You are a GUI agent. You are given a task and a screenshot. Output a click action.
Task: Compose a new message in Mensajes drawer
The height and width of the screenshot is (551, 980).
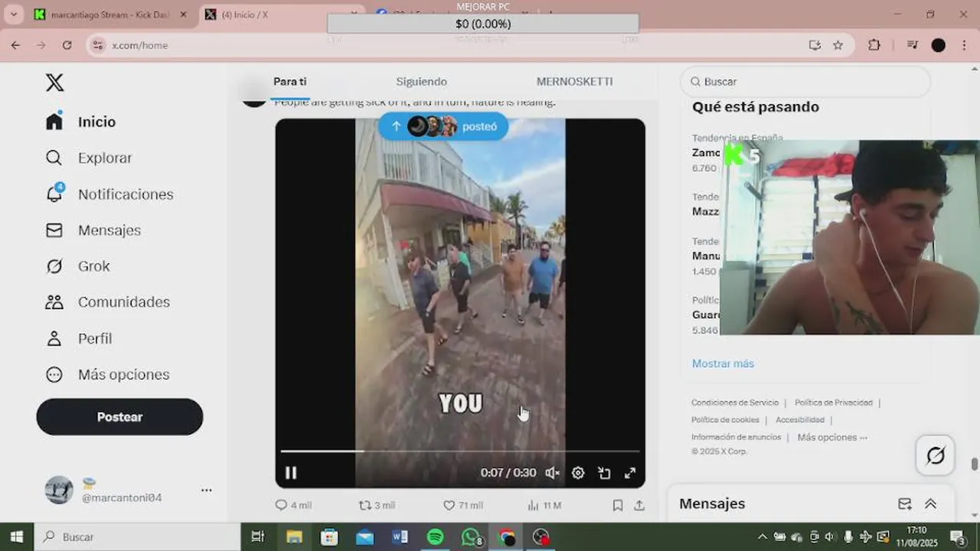905,504
